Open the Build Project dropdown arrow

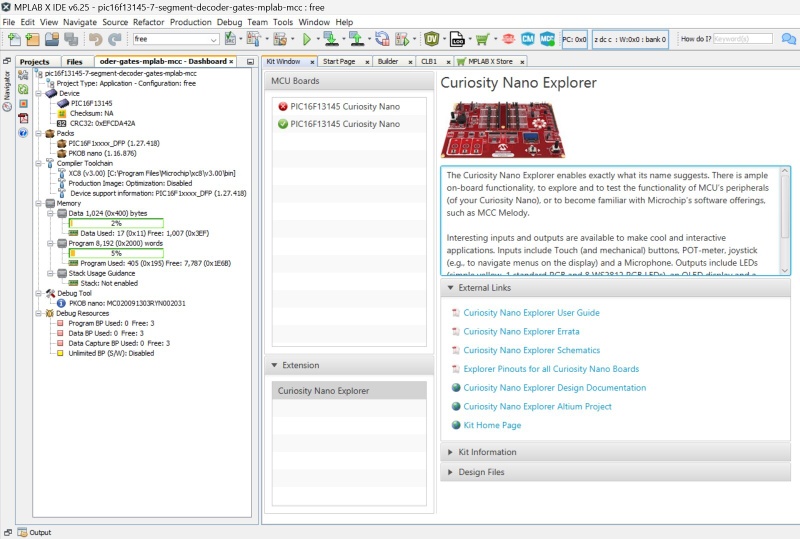coord(267,39)
